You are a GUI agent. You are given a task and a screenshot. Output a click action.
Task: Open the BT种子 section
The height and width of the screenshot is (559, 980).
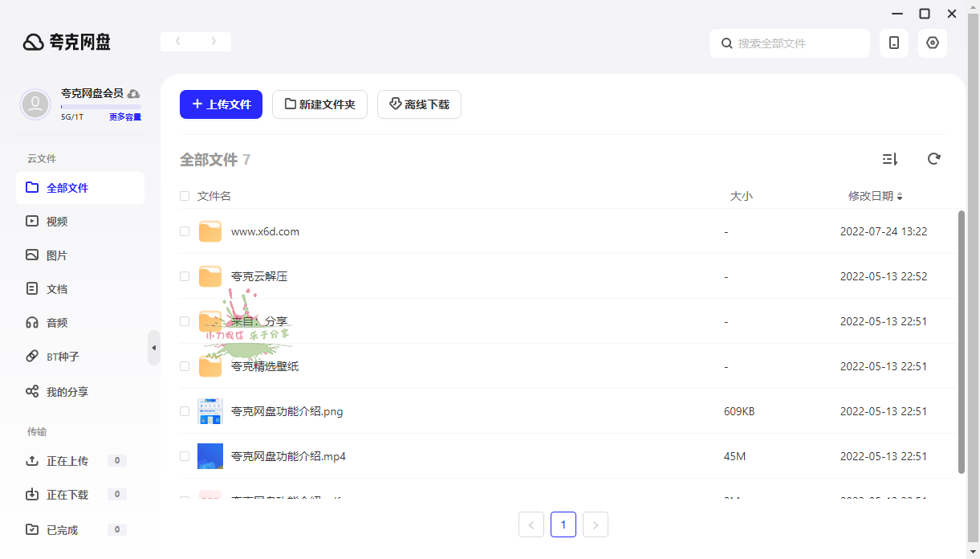coord(63,357)
